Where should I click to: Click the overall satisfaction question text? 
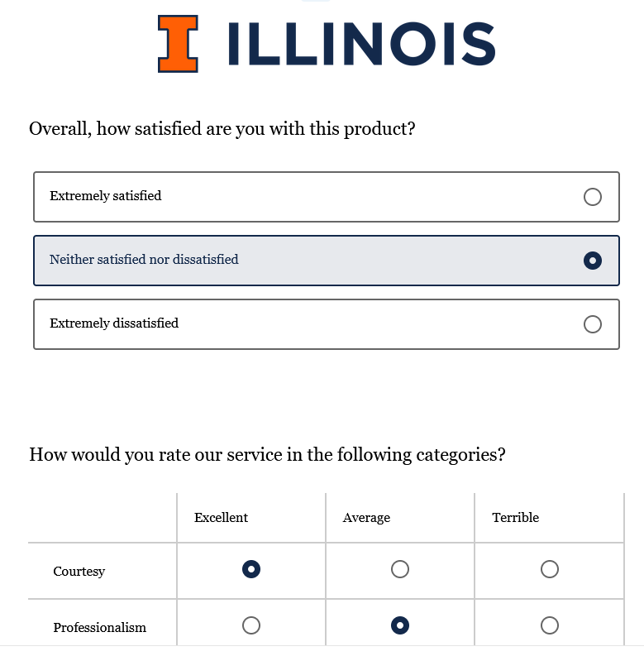point(222,129)
